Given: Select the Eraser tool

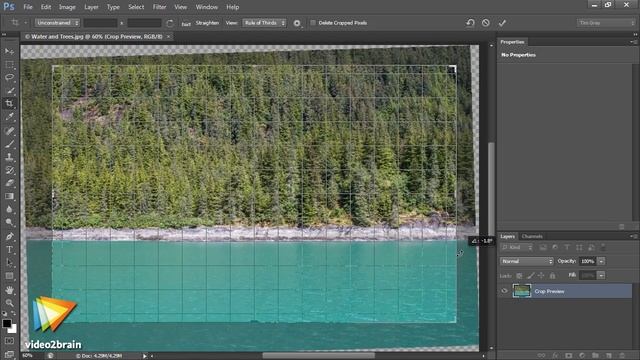Looking at the screenshot, I should pyautogui.click(x=9, y=183).
